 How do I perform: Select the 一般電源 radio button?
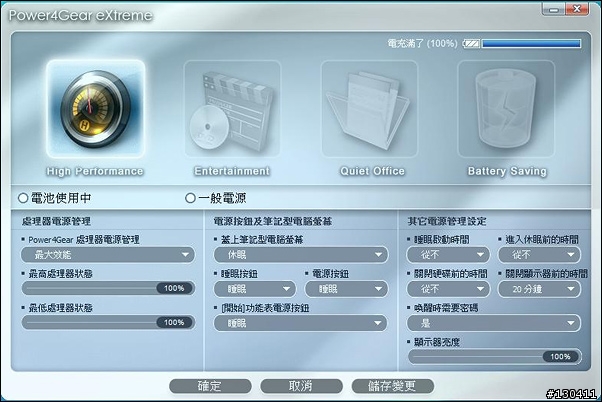(190, 198)
